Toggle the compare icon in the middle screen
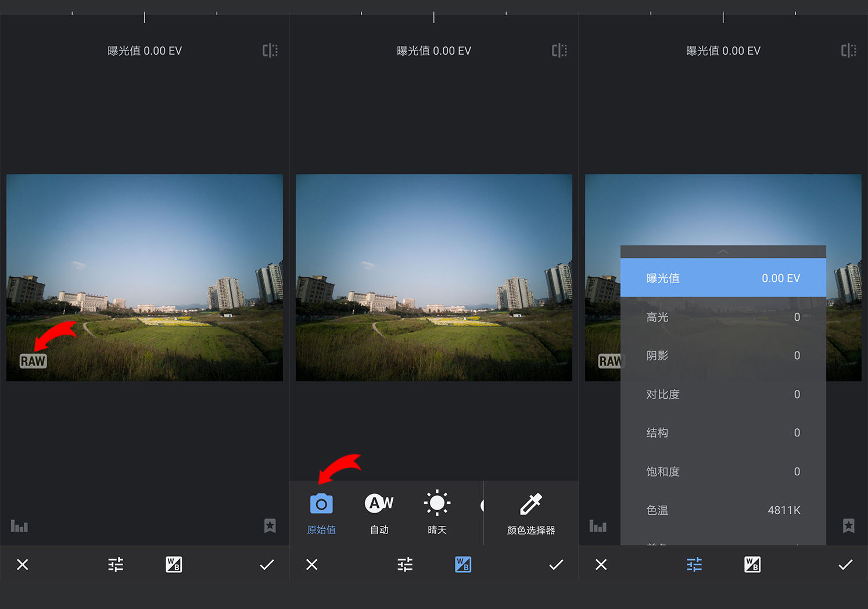868x609 pixels. point(559,51)
